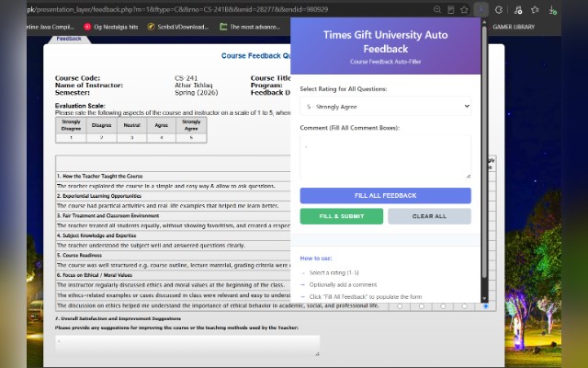This screenshot has width=588, height=368.
Task: Select rating 2 radio for ethical behavior statement
Action: [422, 306]
